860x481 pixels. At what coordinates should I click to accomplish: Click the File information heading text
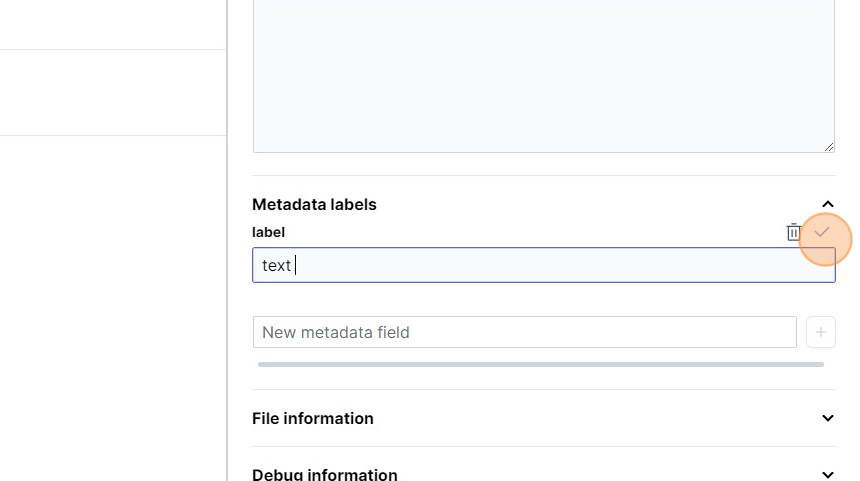point(313,418)
